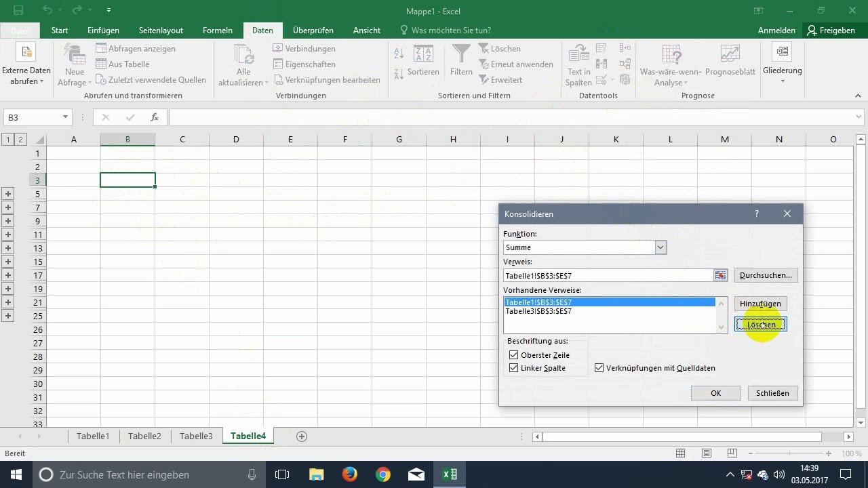Click the Verbindungen icon

pyautogui.click(x=278, y=49)
